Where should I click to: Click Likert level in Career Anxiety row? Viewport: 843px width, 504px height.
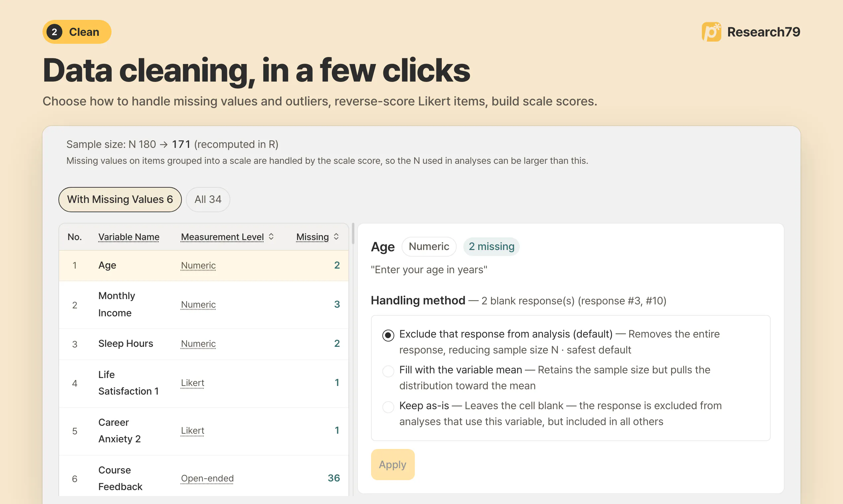point(192,431)
